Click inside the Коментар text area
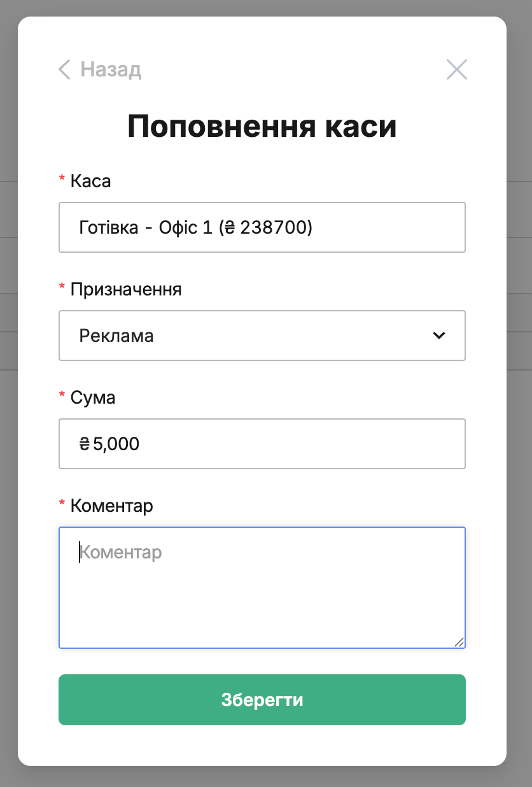The image size is (532, 787). click(x=262, y=588)
